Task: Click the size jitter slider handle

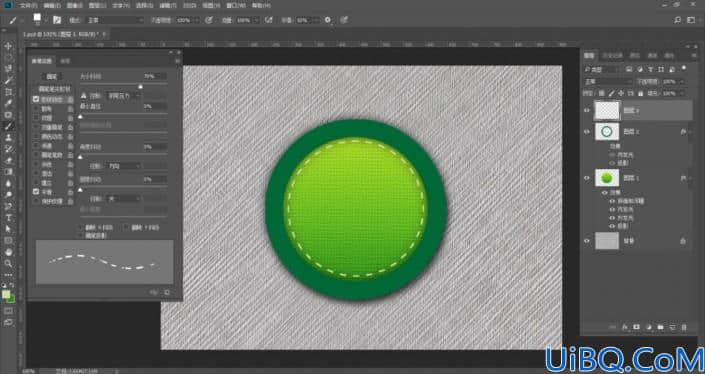Action: pos(140,86)
